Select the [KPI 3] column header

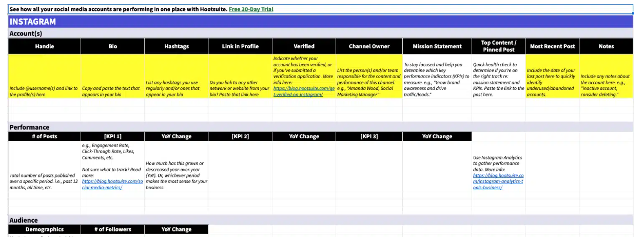[x=369, y=136]
